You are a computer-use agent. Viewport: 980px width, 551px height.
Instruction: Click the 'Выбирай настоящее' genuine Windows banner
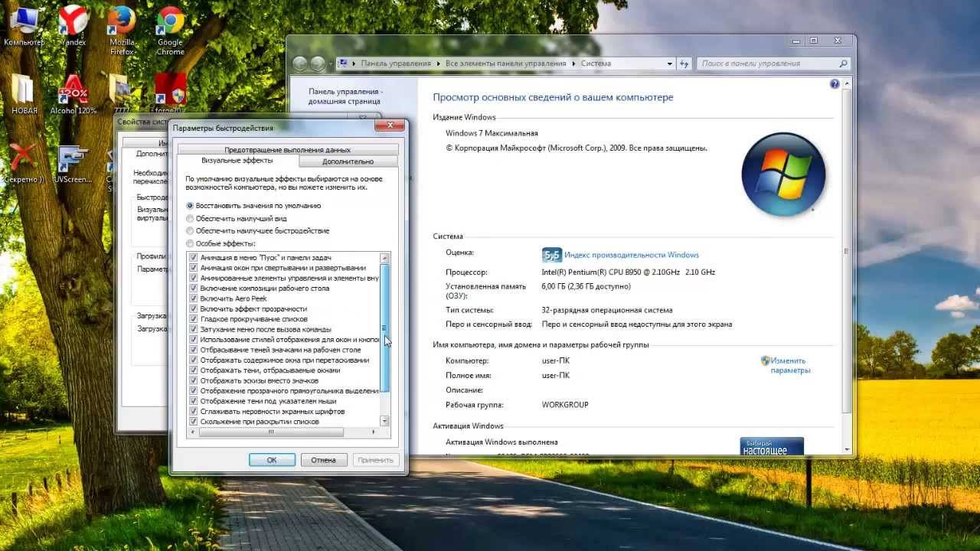click(772, 447)
